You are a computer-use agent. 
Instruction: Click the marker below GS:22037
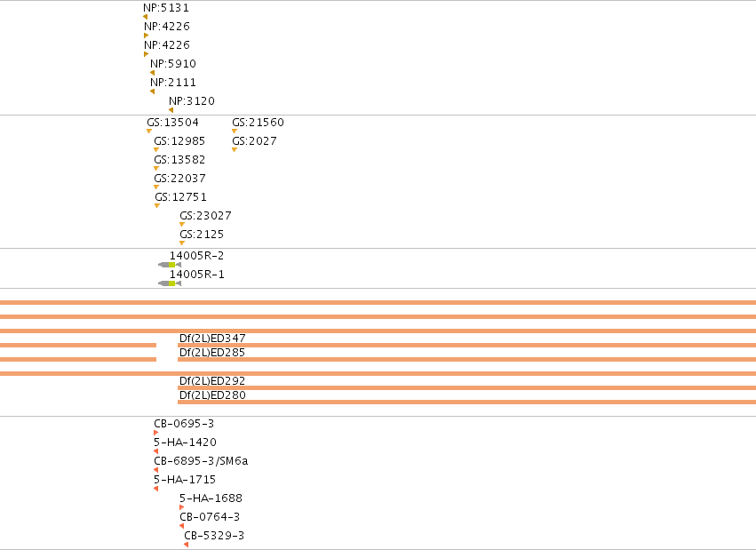[156, 187]
